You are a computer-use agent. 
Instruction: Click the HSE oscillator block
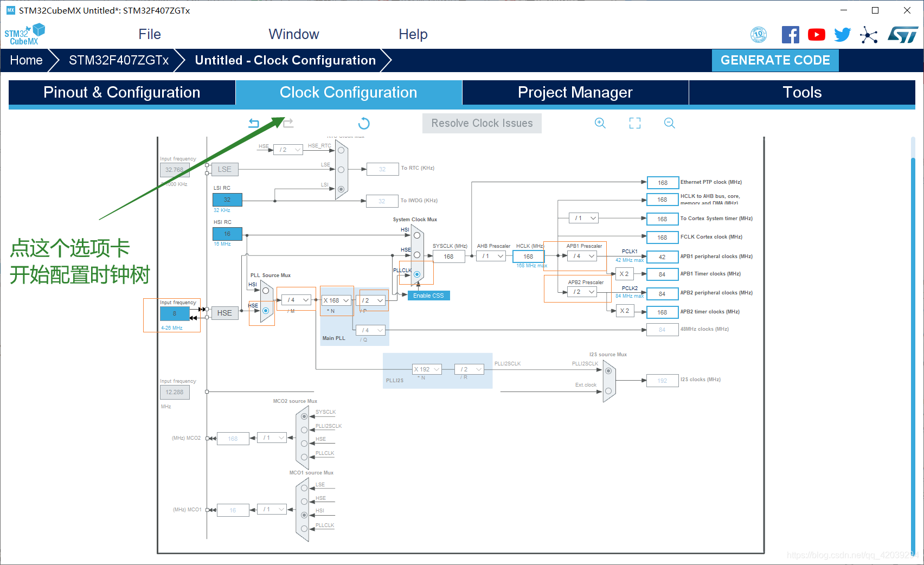click(x=224, y=313)
